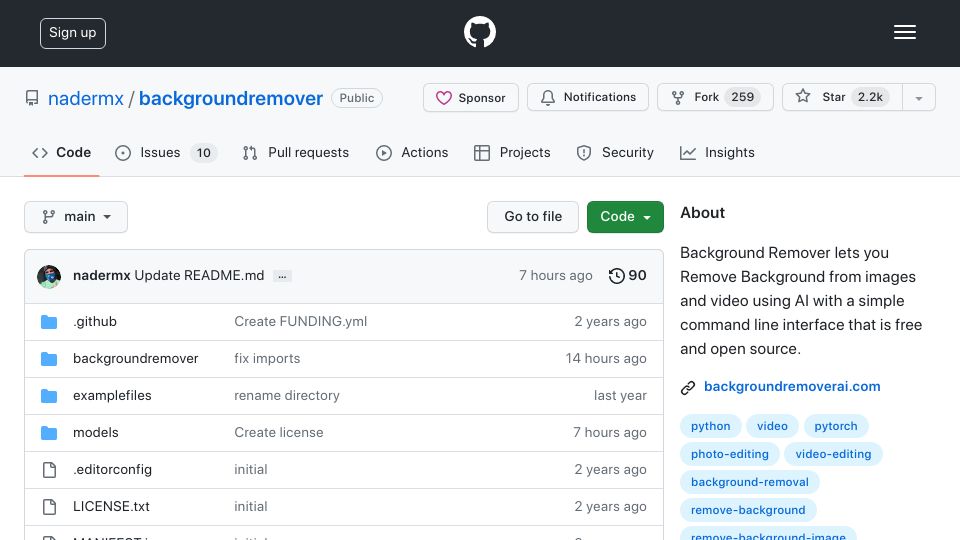Screen dimensions: 960x540
Task: Select the python topic tag
Action: pyautogui.click(x=710, y=426)
